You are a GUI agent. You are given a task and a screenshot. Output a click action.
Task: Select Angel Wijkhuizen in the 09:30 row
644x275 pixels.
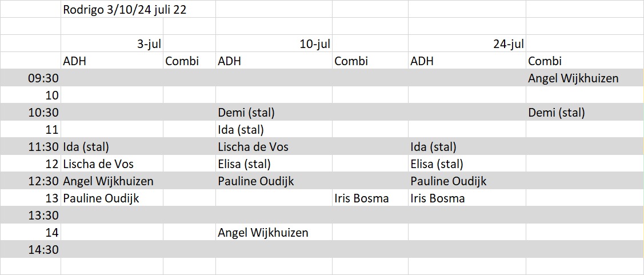tap(573, 78)
